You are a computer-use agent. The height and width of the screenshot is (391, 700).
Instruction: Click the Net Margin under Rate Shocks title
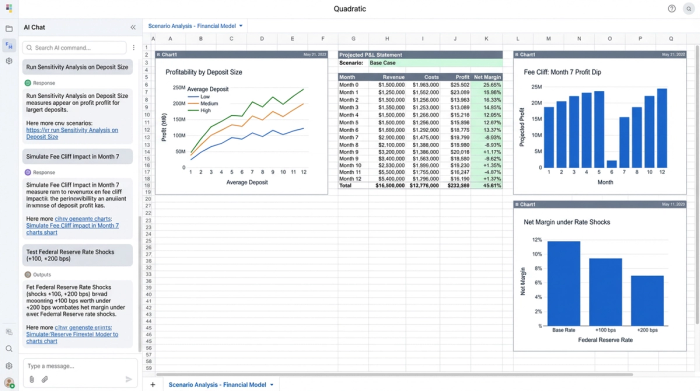point(567,222)
